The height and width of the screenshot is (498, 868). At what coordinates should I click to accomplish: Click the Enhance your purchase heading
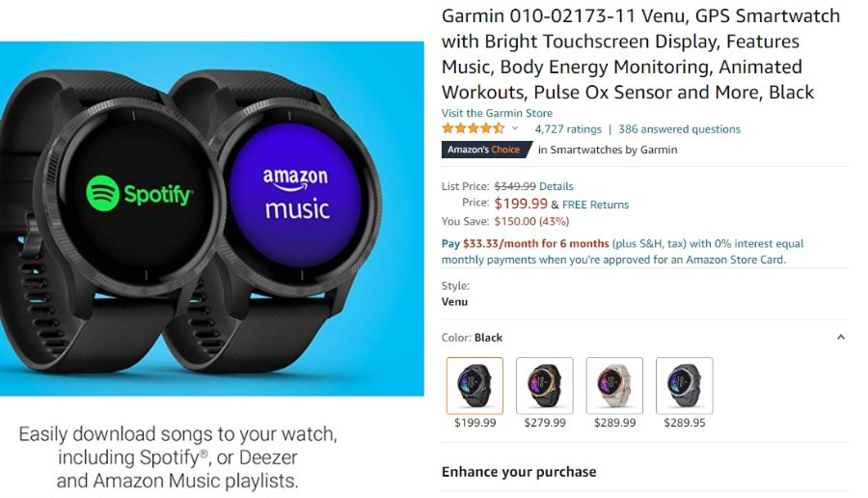(519, 472)
